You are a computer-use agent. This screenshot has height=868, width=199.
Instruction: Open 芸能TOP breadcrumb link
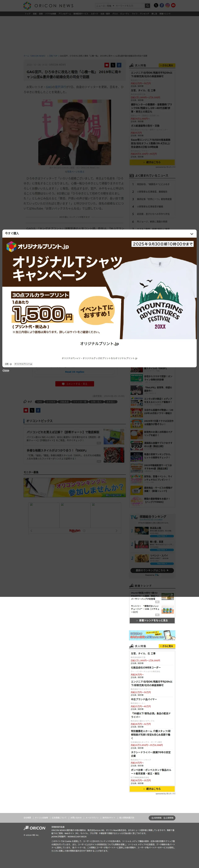[x=53, y=56]
